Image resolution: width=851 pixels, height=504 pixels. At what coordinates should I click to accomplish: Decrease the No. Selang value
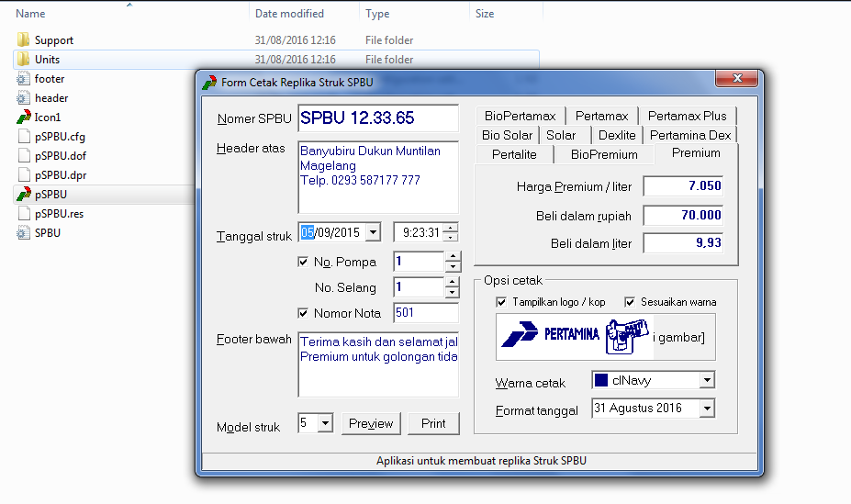452,292
